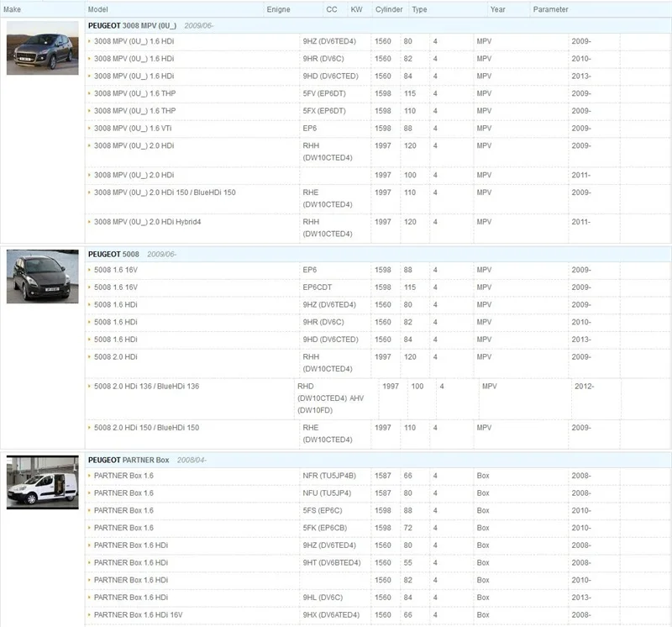Open the Peugeot 5008 car thumbnail
This screenshot has height=627, width=672.
pos(43,277)
